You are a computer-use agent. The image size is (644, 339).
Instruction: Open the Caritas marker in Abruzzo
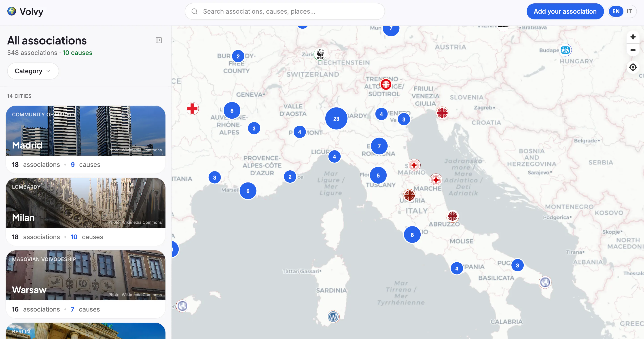(452, 216)
